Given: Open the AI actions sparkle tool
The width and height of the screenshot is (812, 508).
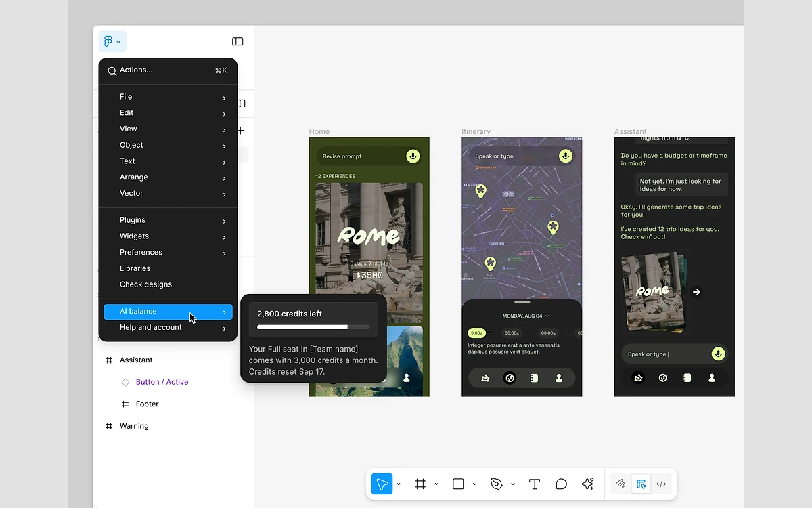Looking at the screenshot, I should click(587, 484).
